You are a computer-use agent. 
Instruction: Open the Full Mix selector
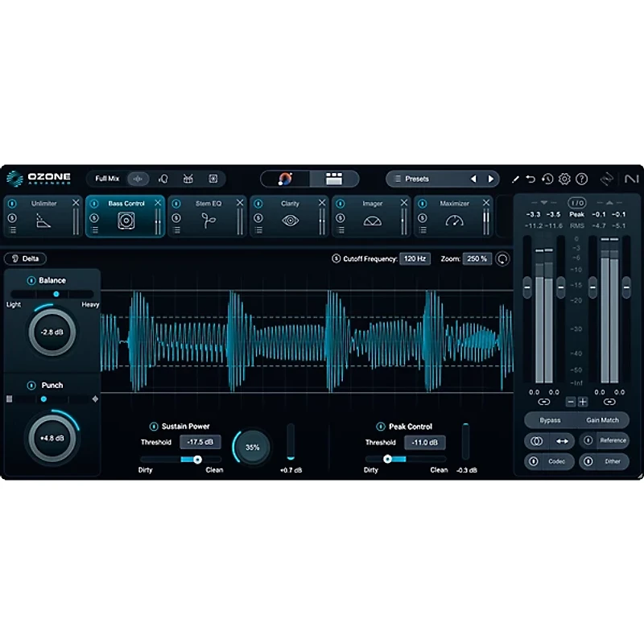coord(107,179)
